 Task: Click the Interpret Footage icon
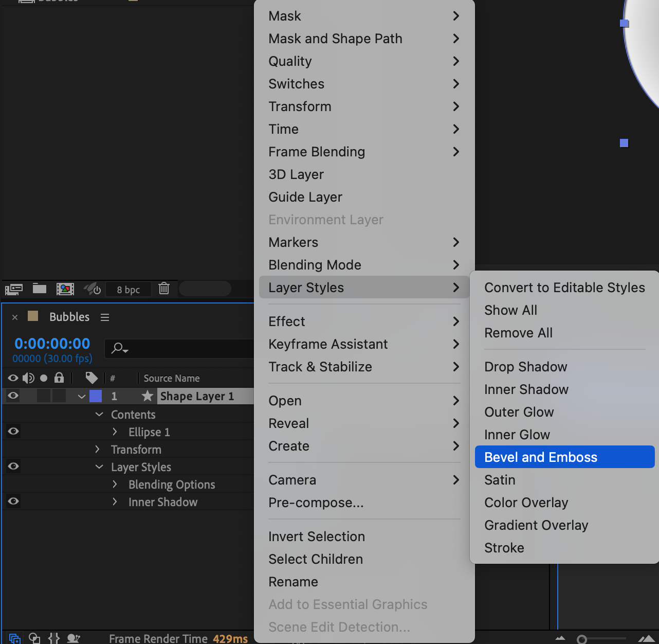click(14, 289)
